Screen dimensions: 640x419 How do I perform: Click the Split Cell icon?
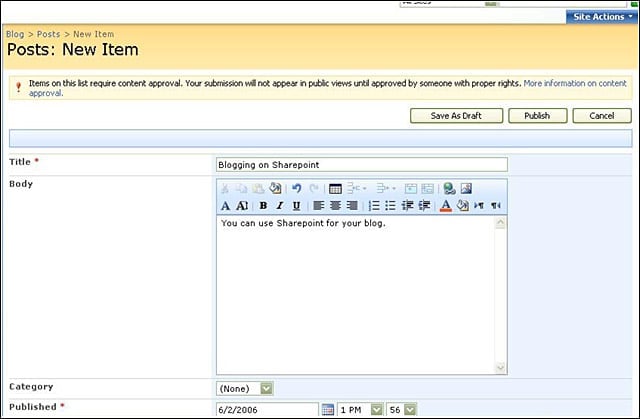click(427, 188)
